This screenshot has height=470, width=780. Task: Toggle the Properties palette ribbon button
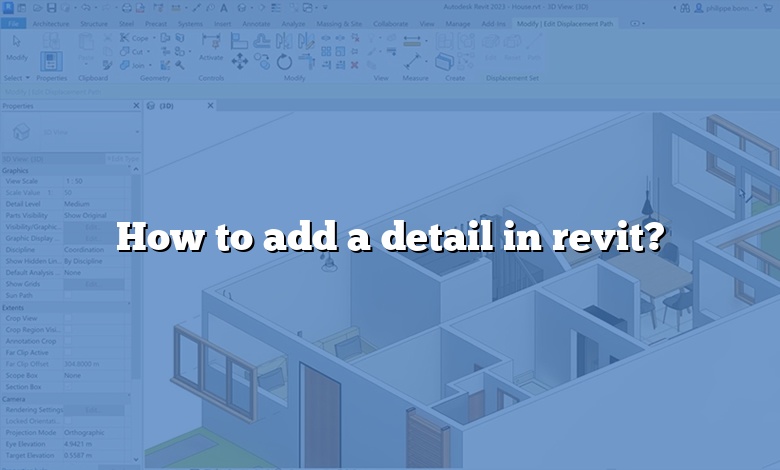coord(51,62)
